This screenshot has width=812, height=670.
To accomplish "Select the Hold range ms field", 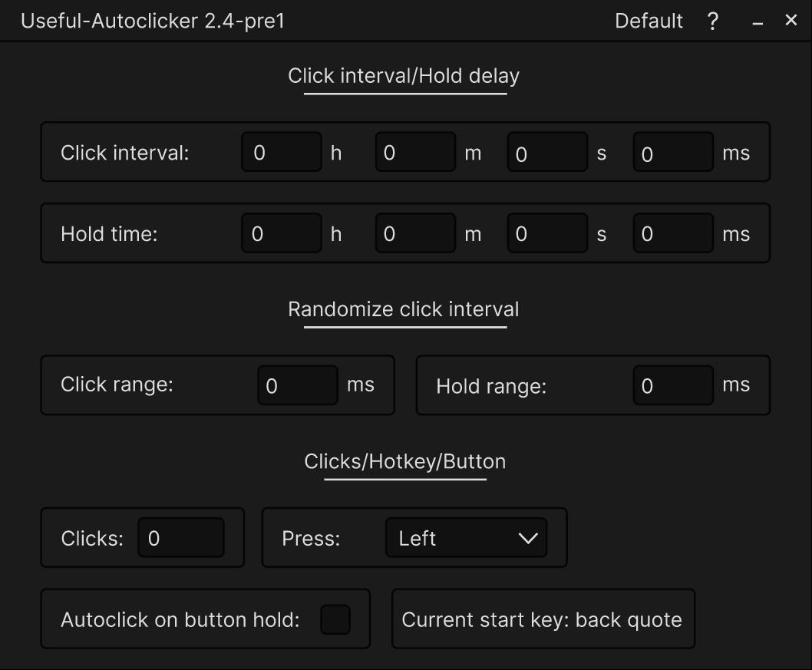I will pos(673,385).
